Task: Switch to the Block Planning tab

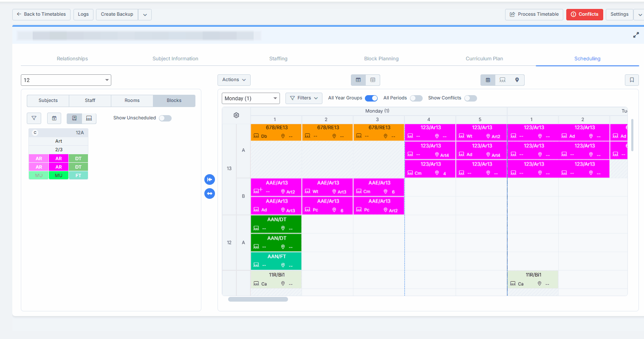Action: pyautogui.click(x=381, y=59)
